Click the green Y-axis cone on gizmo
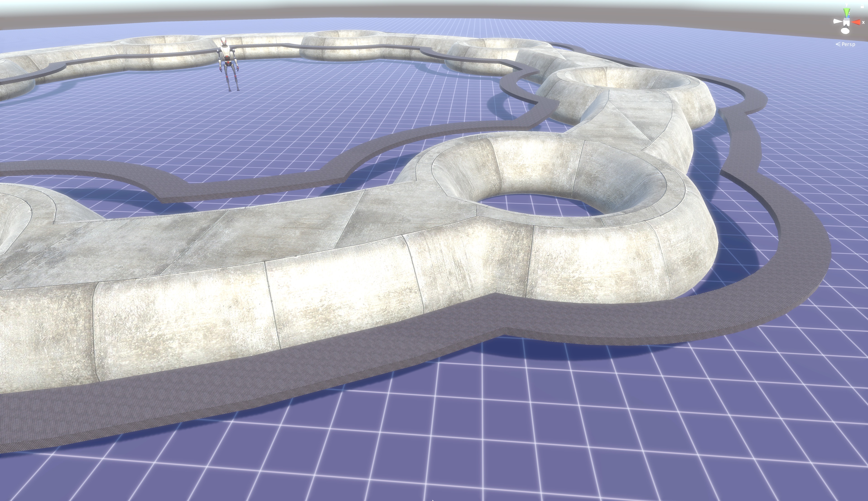 point(847,13)
